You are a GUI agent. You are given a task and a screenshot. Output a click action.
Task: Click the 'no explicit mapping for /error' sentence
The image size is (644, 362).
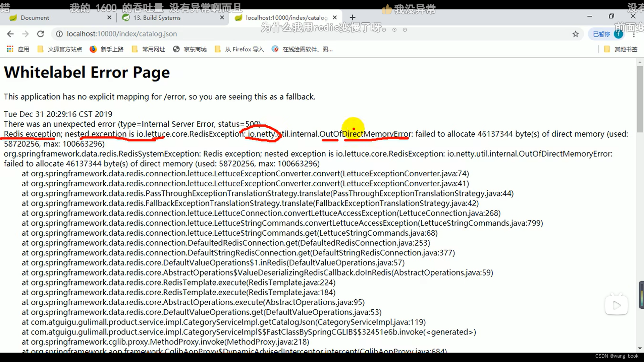point(160,97)
